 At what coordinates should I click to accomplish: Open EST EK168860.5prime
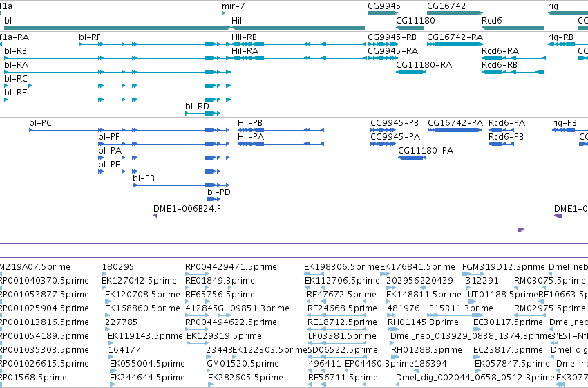click(x=107, y=315)
